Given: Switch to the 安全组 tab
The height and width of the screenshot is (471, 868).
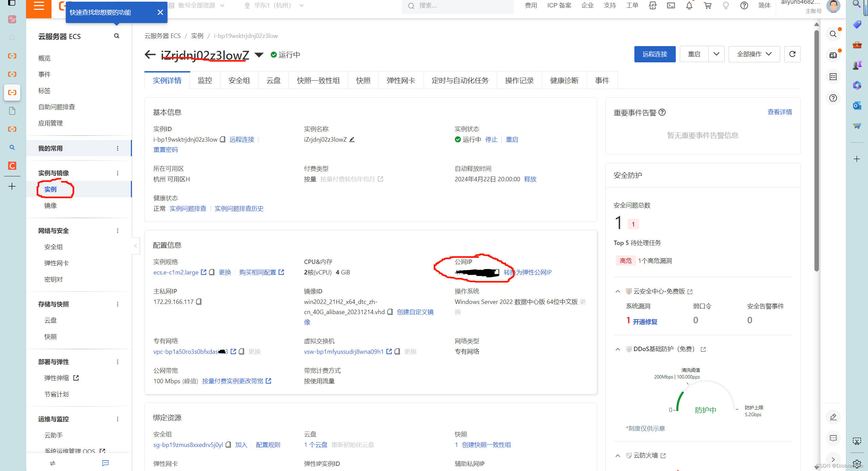Looking at the screenshot, I should click(x=239, y=81).
